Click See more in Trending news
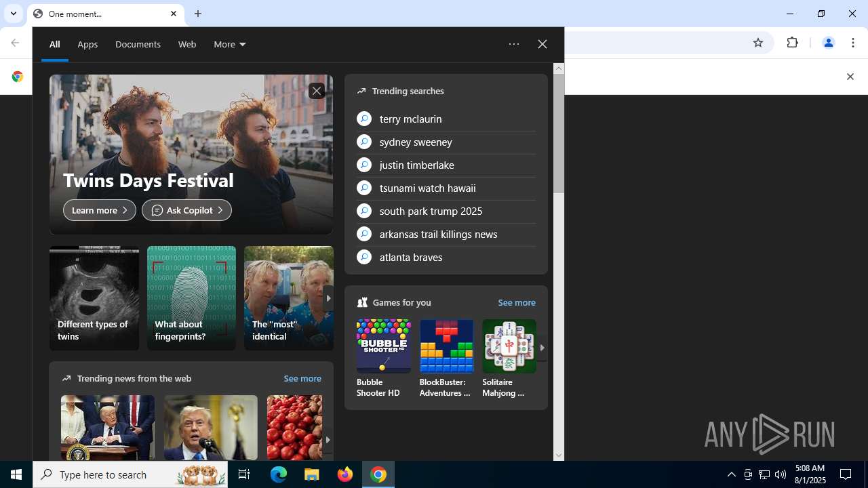868x488 pixels. pyautogui.click(x=302, y=378)
